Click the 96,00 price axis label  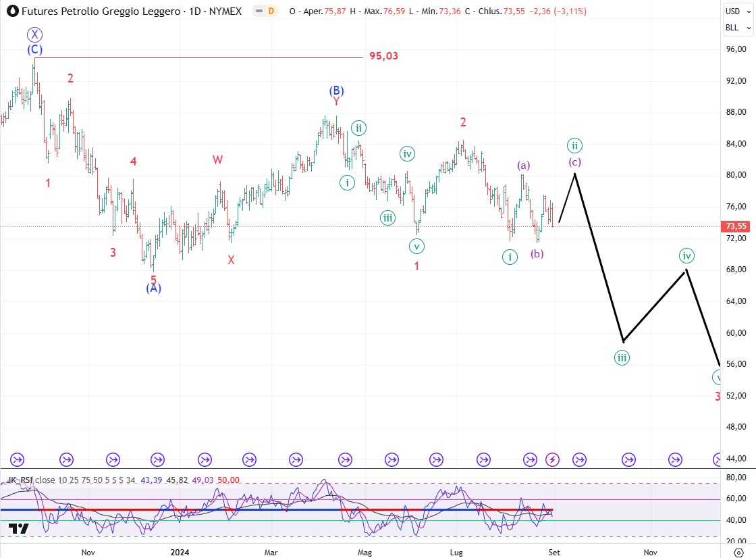coord(736,49)
